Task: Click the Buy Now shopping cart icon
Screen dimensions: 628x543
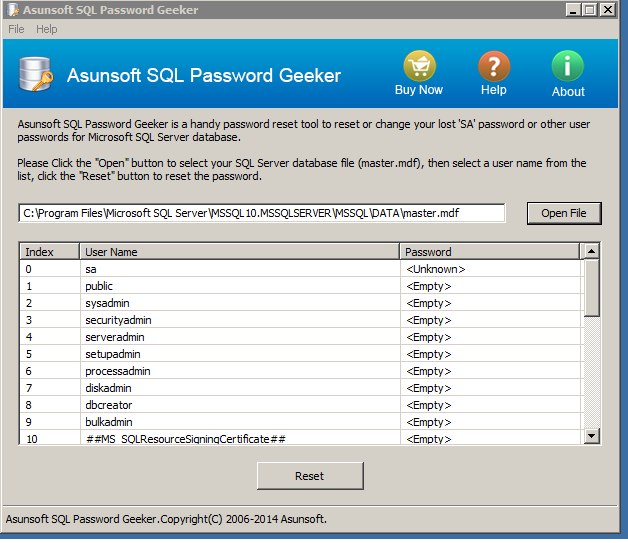Action: pyautogui.click(x=419, y=67)
